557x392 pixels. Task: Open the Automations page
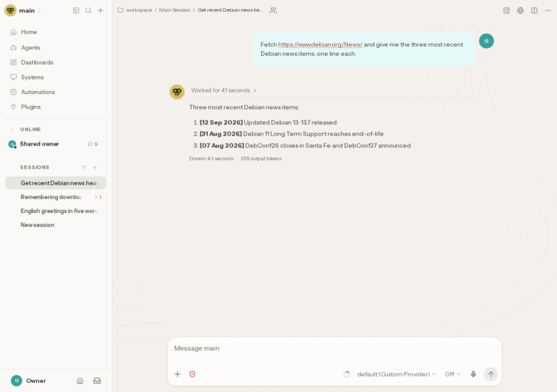click(56, 92)
